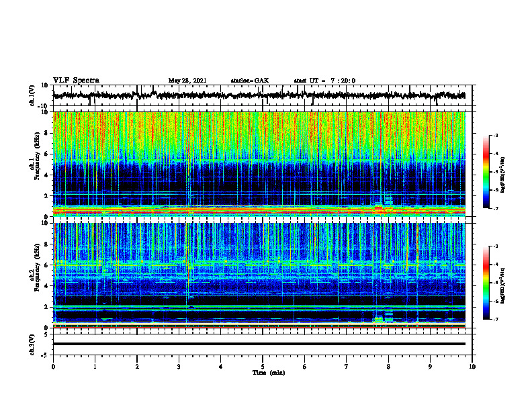This screenshot has height=411, width=532.
Task: Click the -4 tick on ch.1 color bar
Action: coord(496,154)
